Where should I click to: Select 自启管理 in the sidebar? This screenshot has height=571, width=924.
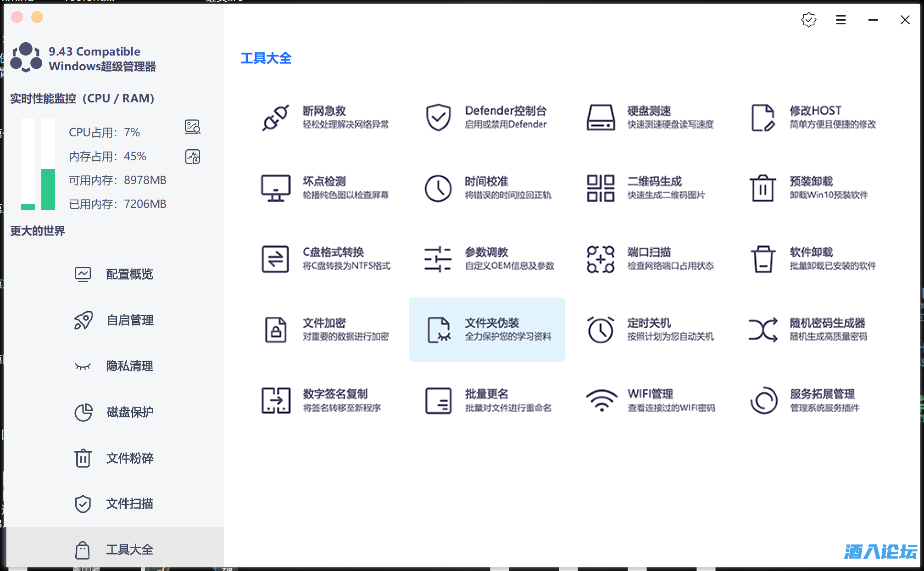[x=129, y=320]
